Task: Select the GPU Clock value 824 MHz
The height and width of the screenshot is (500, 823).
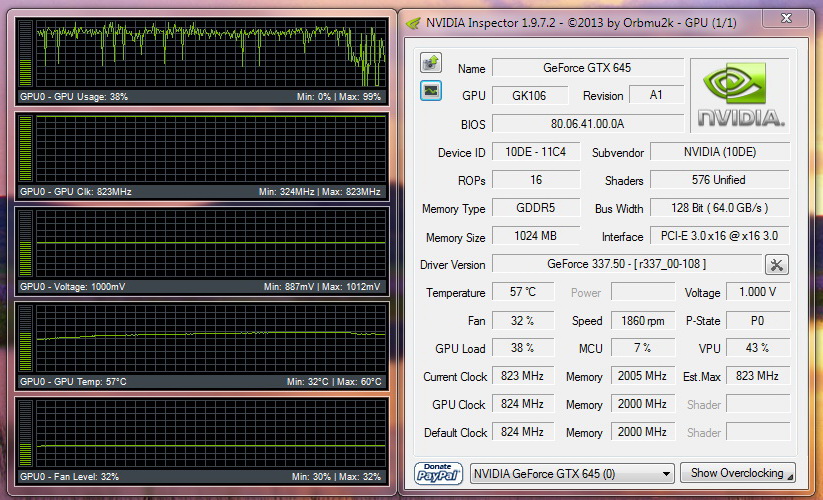Action: [523, 404]
